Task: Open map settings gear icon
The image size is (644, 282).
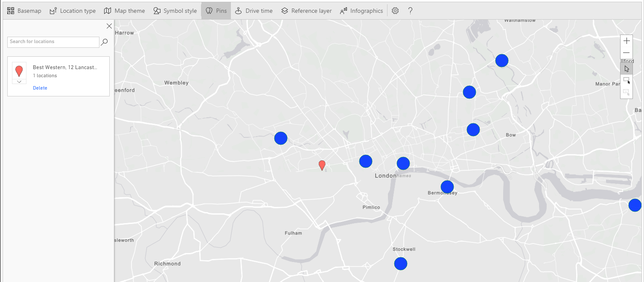Action: tap(395, 11)
